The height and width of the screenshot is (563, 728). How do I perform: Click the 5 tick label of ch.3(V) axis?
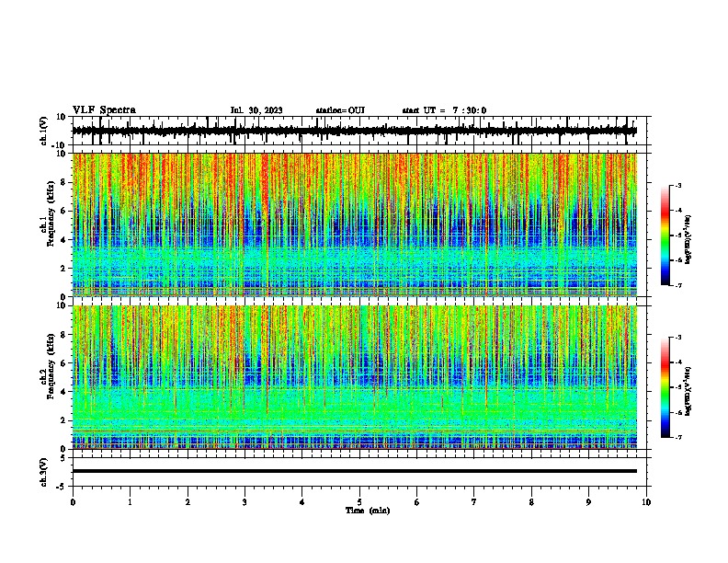coord(63,457)
